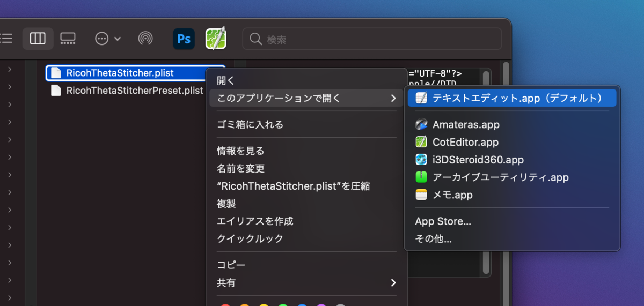Click the i3DSteroid360 app icon
644x306 pixels.
pos(421,160)
